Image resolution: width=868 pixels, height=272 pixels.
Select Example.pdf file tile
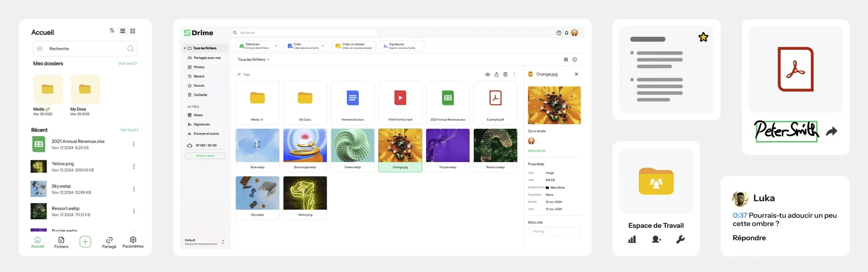coord(496,103)
